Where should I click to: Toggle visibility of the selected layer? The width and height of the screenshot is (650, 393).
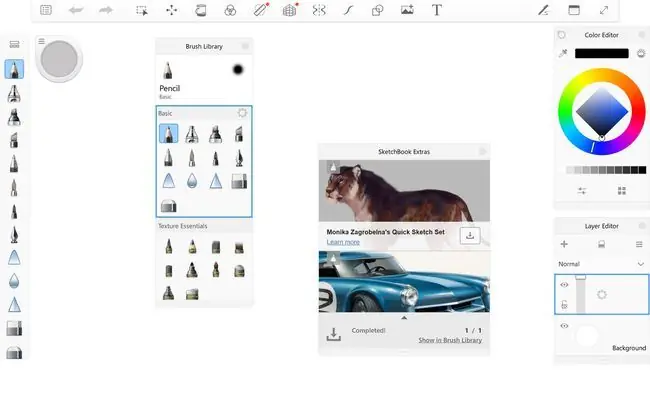click(564, 285)
